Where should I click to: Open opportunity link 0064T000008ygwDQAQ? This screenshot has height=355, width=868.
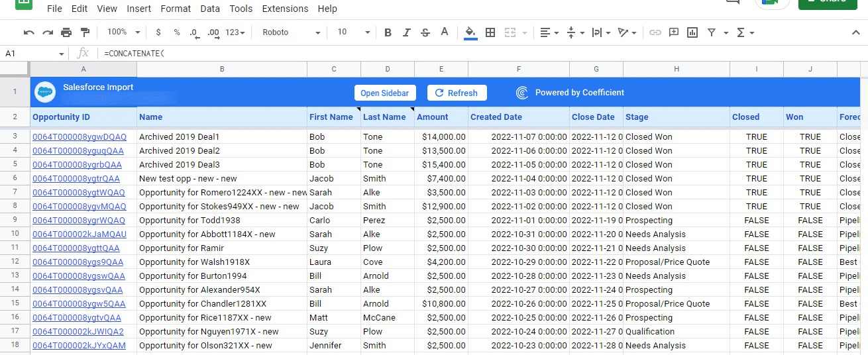(x=80, y=137)
